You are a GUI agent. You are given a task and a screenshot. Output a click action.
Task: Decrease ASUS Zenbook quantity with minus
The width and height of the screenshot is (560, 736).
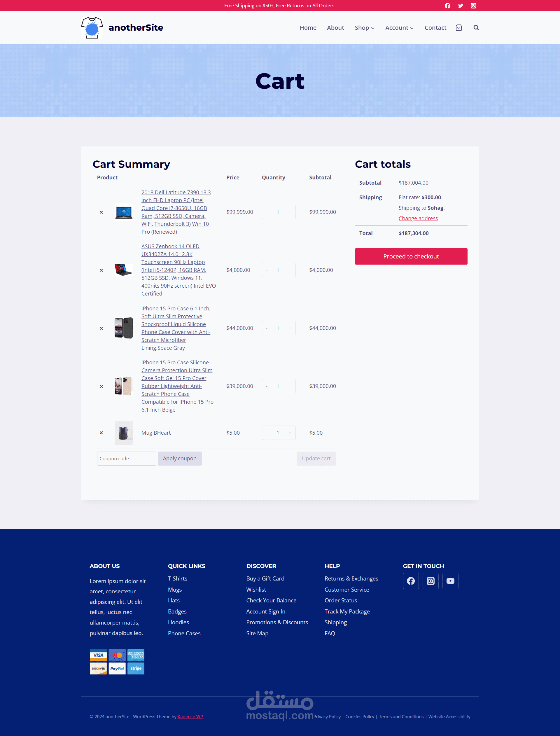(x=267, y=270)
